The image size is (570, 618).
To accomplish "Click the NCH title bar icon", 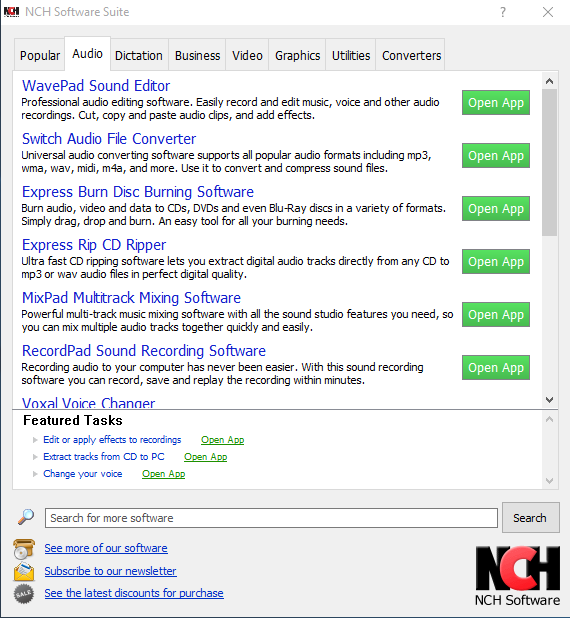I will [x=11, y=12].
